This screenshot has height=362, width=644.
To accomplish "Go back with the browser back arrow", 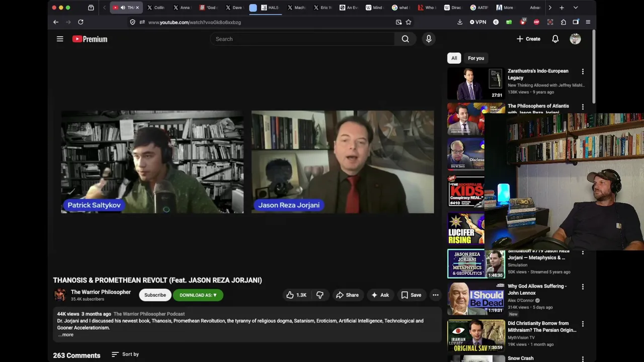I will point(56,22).
